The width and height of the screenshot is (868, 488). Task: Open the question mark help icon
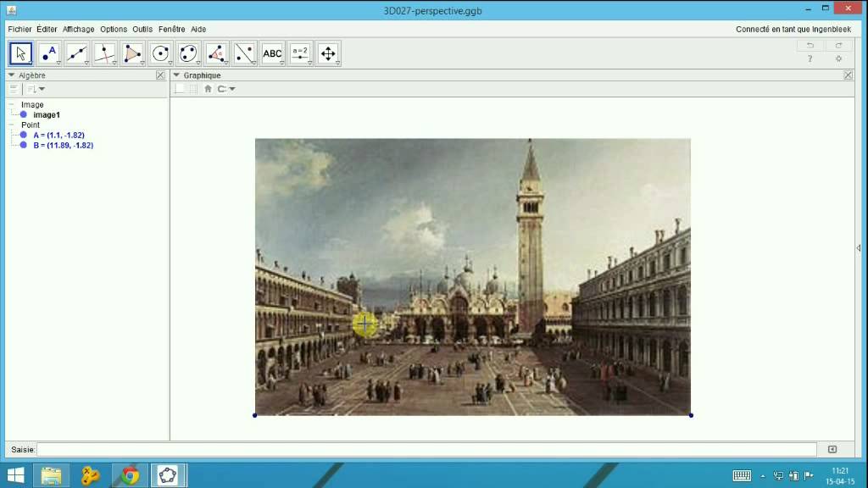[810, 58]
